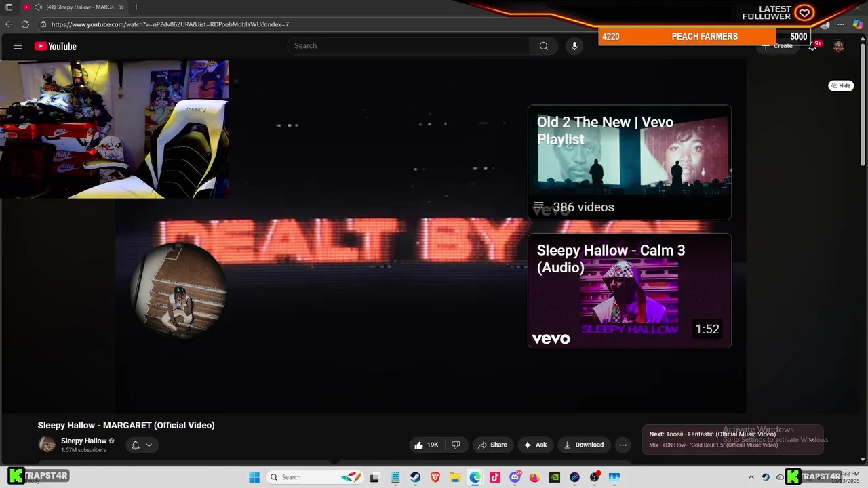Screen dimensions: 868x488
Task: Open Old 2 The New Vevo Playlist card
Action: [x=629, y=163]
